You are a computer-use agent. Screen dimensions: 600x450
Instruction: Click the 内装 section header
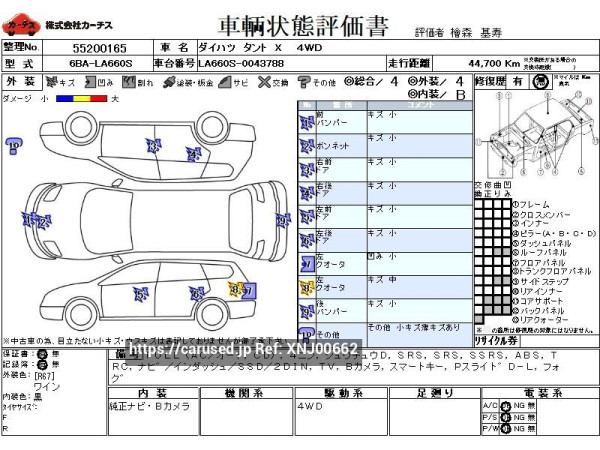pos(153,393)
